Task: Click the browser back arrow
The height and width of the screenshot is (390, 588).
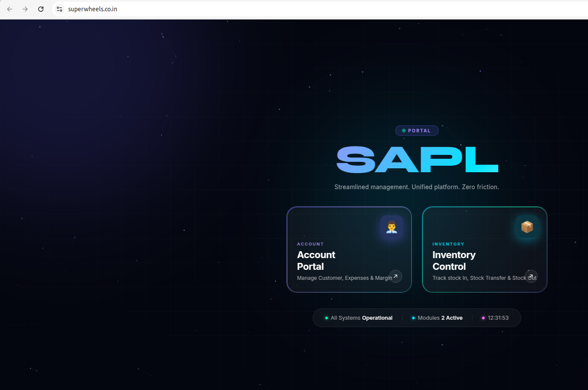Action: tap(10, 9)
